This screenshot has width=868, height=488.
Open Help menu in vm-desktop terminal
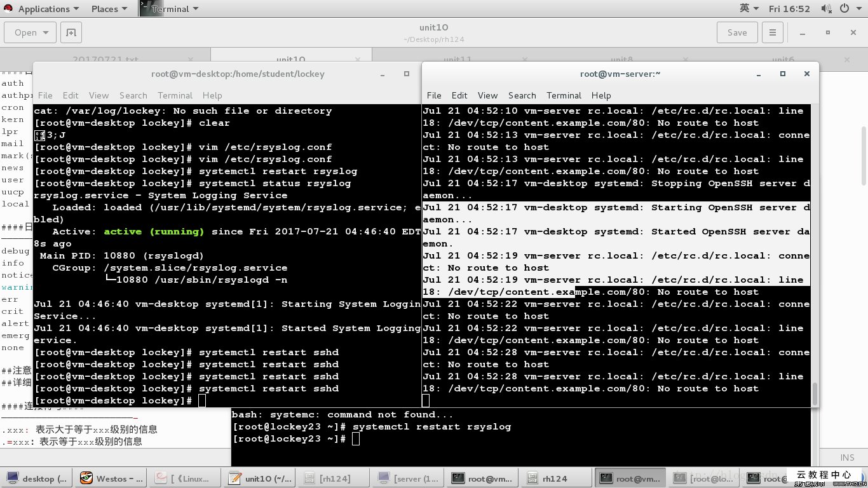coord(212,95)
